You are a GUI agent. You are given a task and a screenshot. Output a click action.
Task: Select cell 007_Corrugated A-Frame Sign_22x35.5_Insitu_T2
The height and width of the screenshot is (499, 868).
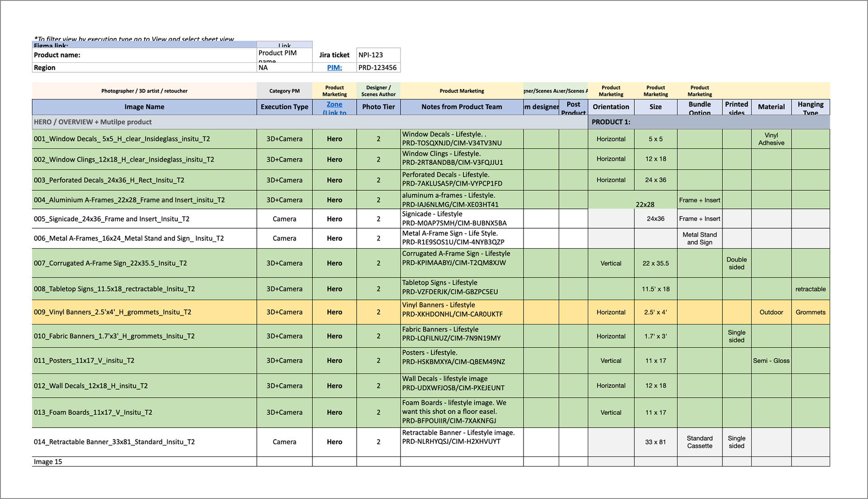click(x=144, y=263)
